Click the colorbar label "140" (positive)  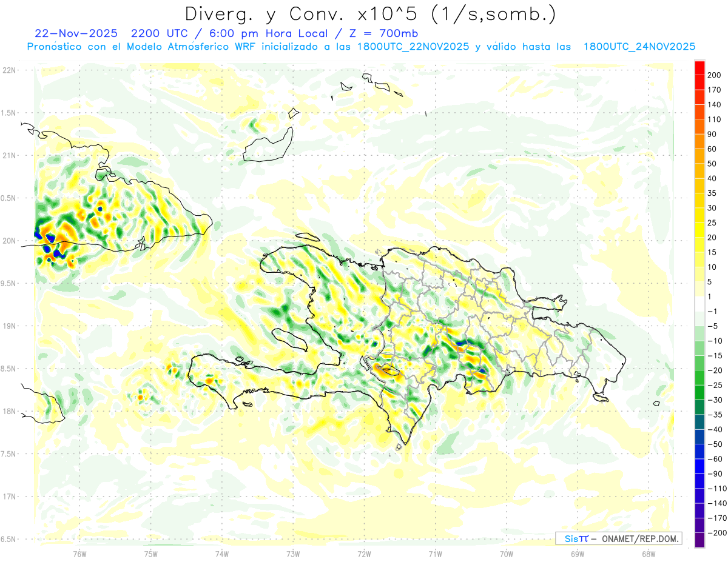click(715, 105)
